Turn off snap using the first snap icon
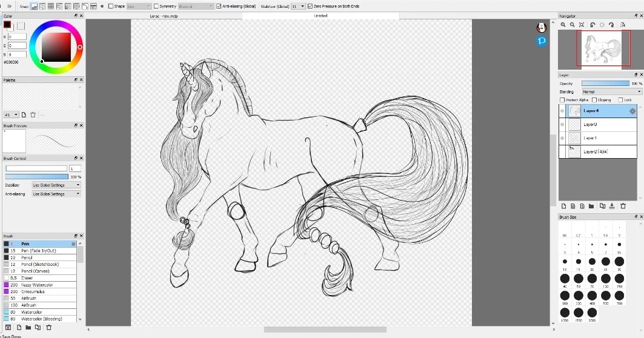The height and width of the screenshot is (338, 644). (x=34, y=7)
